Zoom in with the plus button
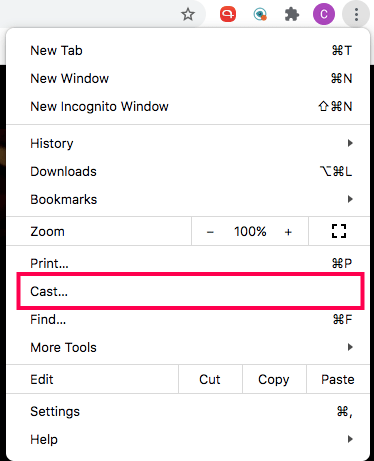374x461 pixels. [288, 232]
